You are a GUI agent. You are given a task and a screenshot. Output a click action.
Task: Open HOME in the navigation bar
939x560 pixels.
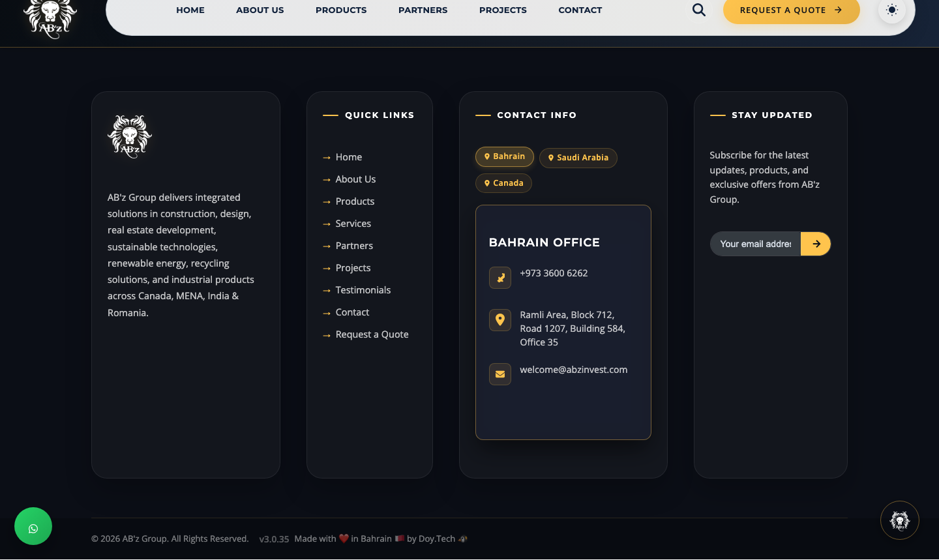(190, 10)
